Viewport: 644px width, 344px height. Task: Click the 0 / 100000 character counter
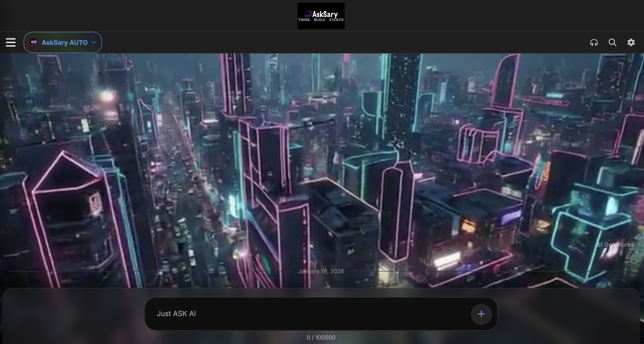point(321,338)
